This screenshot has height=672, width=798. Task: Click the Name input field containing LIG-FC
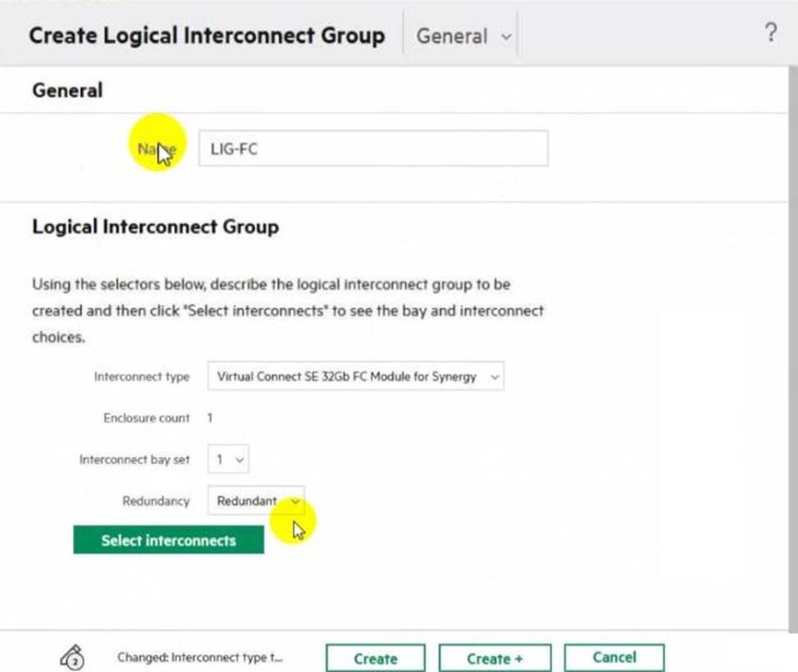point(373,149)
